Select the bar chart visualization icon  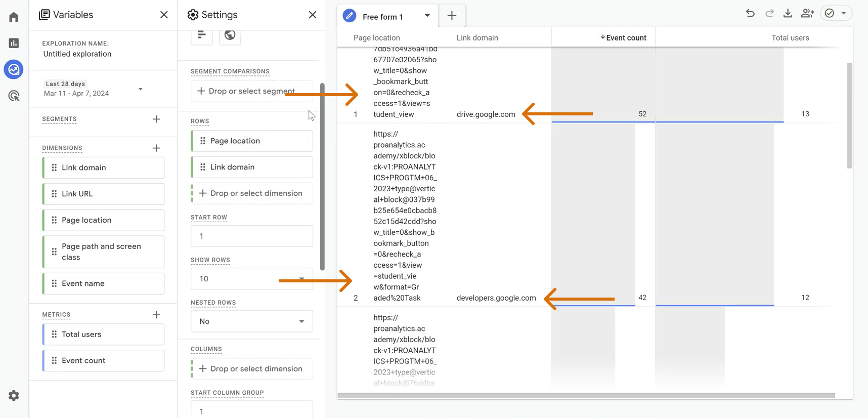[201, 34]
